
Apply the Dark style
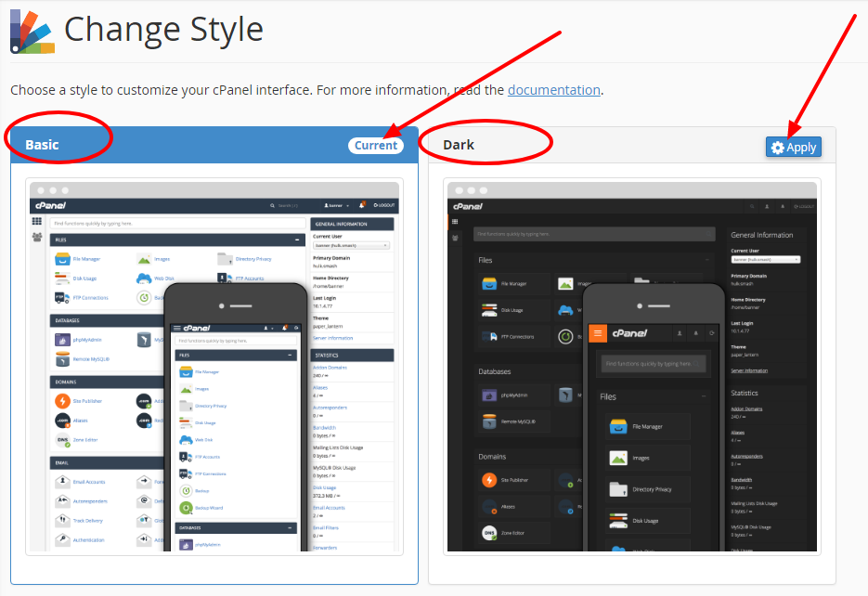pyautogui.click(x=793, y=148)
